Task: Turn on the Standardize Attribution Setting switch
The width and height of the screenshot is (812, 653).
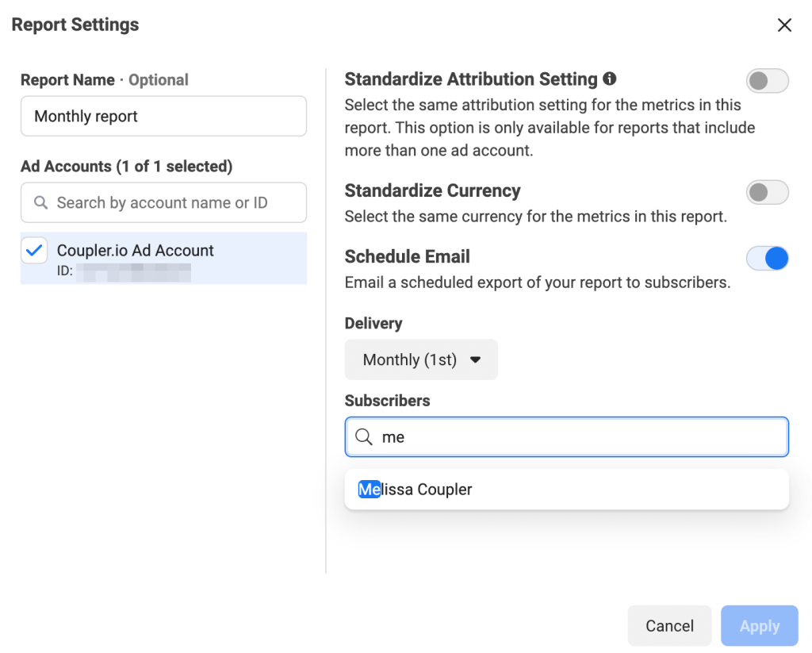Action: click(x=767, y=81)
